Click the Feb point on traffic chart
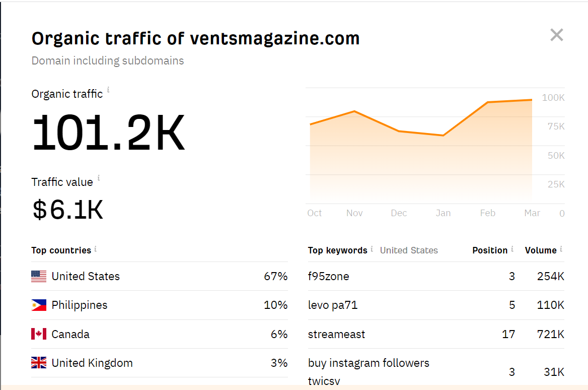The width and height of the screenshot is (588, 390). pyautogui.click(x=487, y=102)
